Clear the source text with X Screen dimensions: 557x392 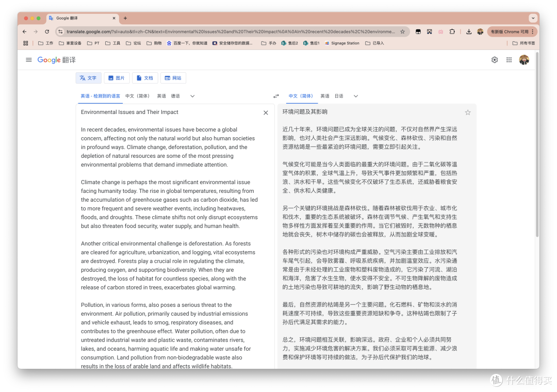[266, 112]
